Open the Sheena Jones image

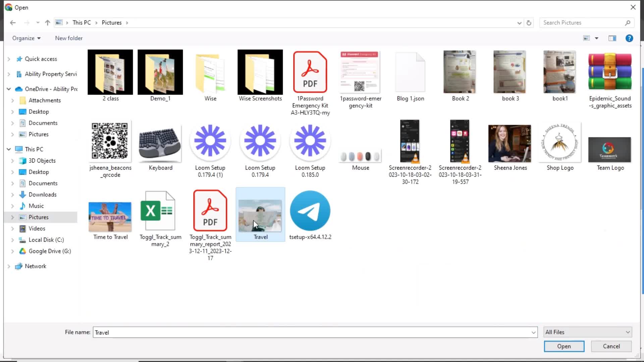coord(511,144)
